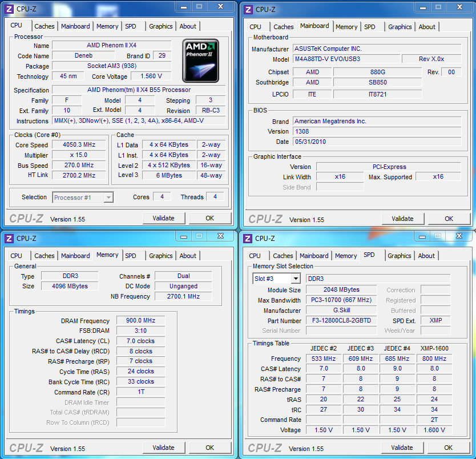Viewport: 476px width, 459px height.
Task: Click CPU-Z app icon in Mainboard window title bar
Action: tap(248, 10)
